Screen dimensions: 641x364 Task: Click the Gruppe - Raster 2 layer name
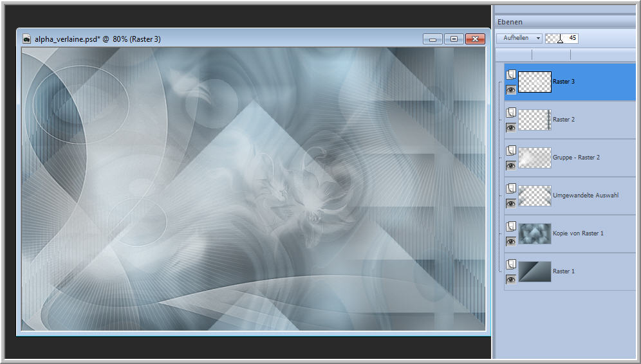click(577, 158)
